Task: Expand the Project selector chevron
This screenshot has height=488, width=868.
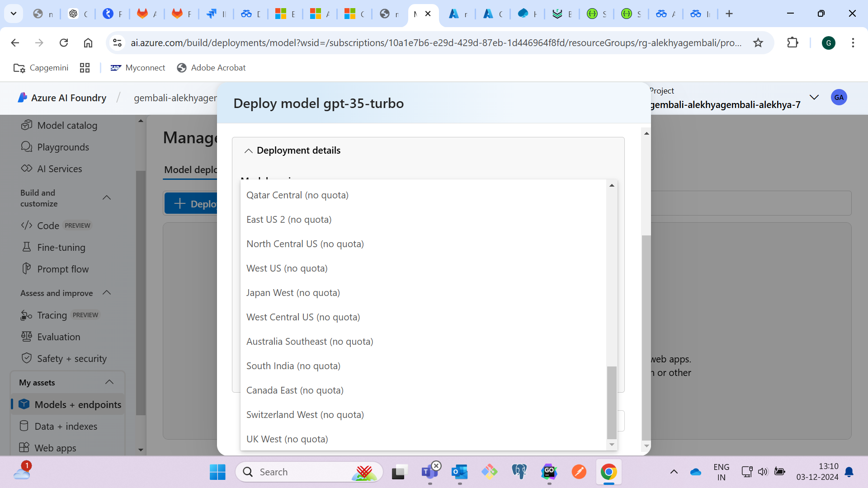Action: coord(814,98)
